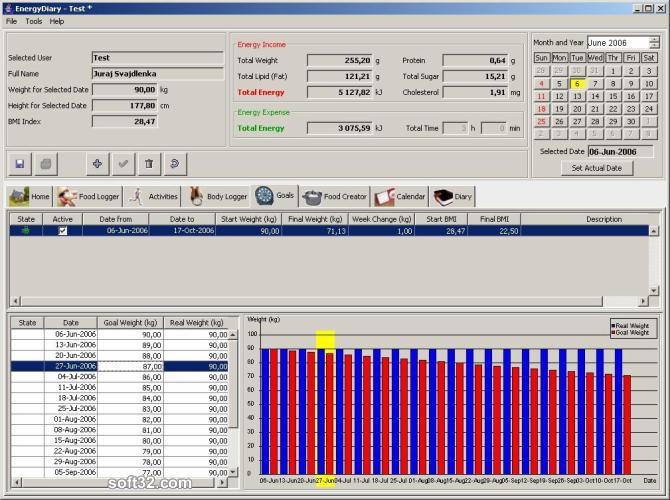Click goal weight cell 87,00
The image size is (670, 500).
pos(130,366)
